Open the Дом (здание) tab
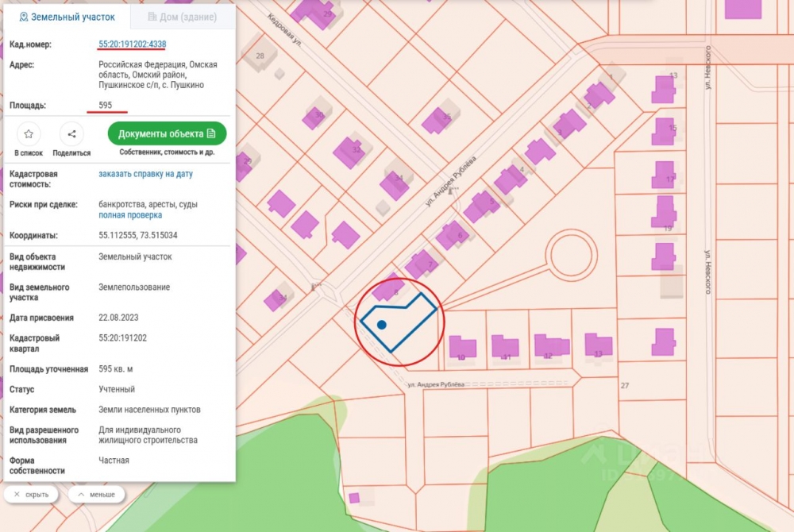Image resolution: width=794 pixels, height=532 pixels. click(183, 17)
